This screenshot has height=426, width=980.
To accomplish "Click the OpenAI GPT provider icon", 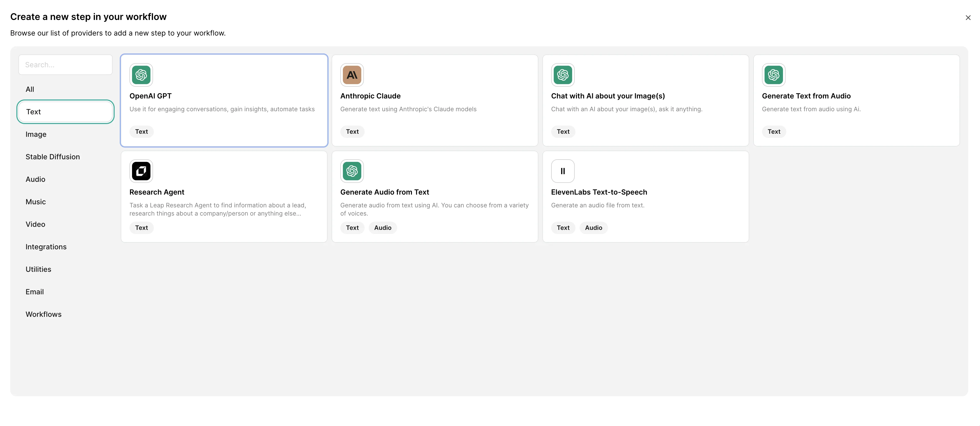I will click(x=141, y=75).
